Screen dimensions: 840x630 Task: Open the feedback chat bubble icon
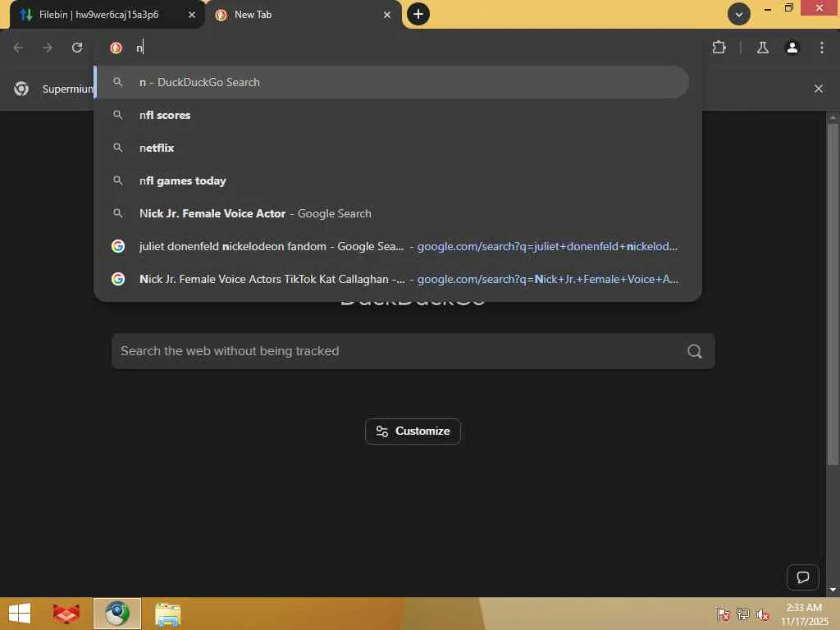pyautogui.click(x=802, y=577)
